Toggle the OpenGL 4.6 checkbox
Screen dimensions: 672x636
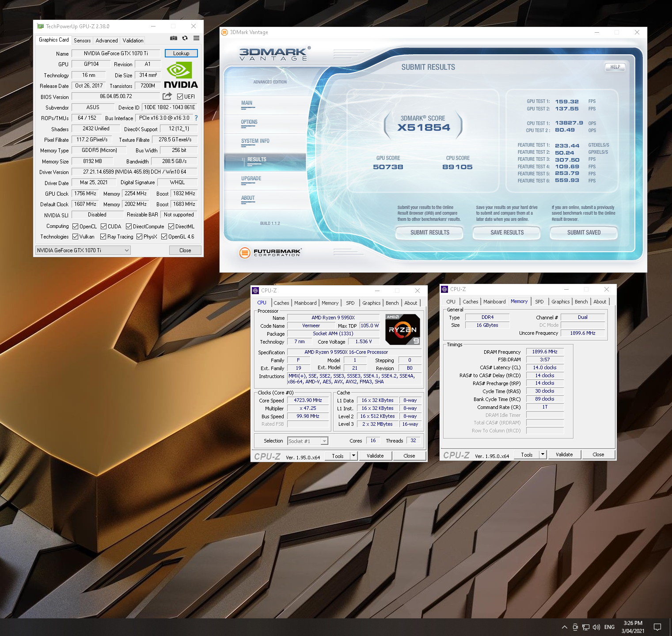click(164, 237)
